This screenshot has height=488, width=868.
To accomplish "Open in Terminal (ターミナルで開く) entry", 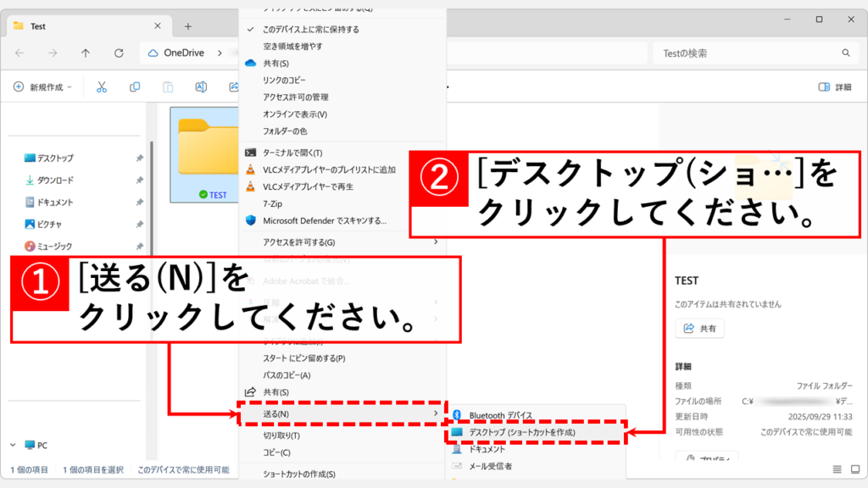I will point(292,152).
